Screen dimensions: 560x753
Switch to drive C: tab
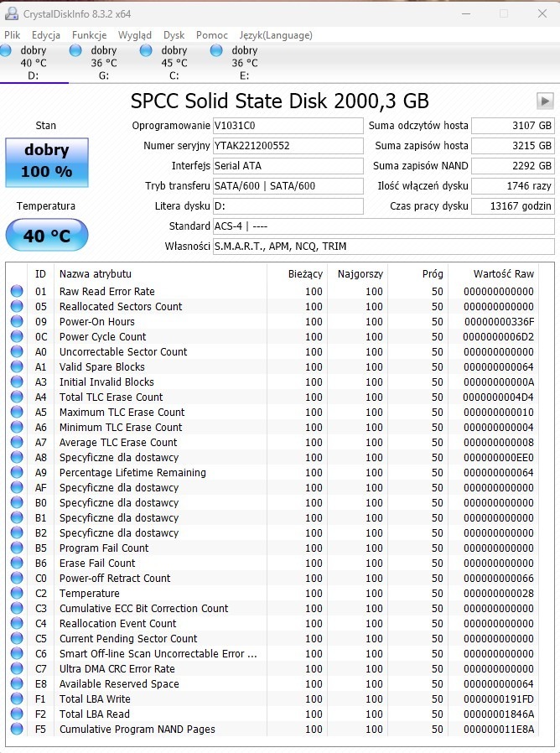point(174,63)
